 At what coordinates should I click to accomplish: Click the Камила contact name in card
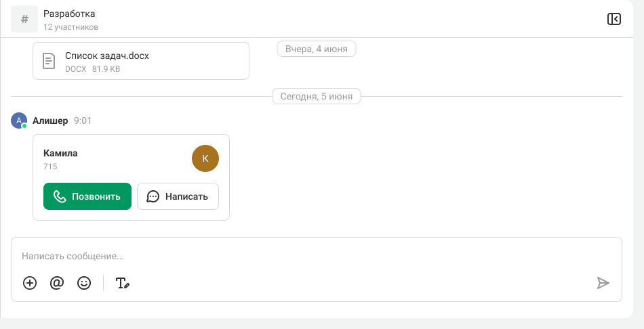click(60, 153)
